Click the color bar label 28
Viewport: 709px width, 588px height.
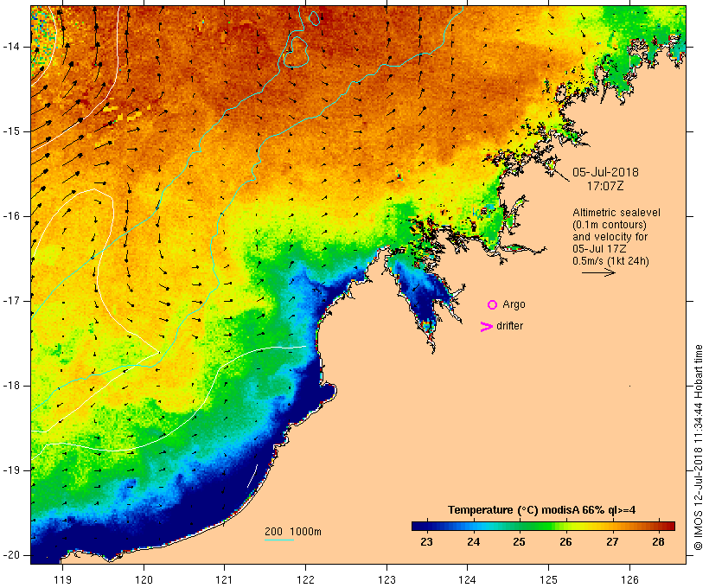[658, 542]
